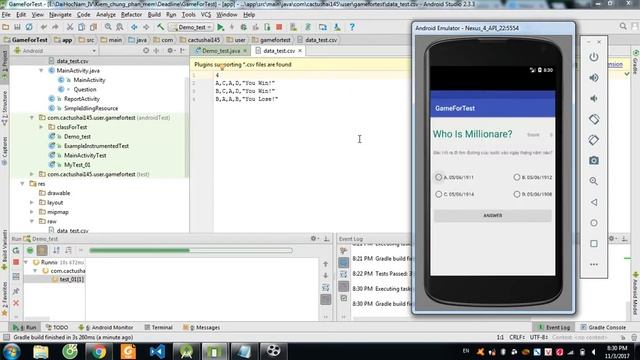
Task: Open the Refactor menu
Action: point(131,15)
